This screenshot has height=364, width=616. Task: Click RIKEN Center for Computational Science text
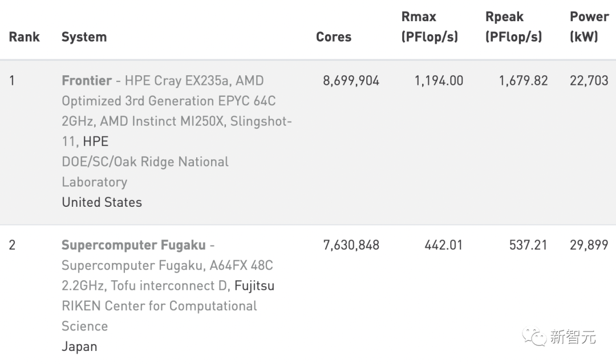pos(159,316)
